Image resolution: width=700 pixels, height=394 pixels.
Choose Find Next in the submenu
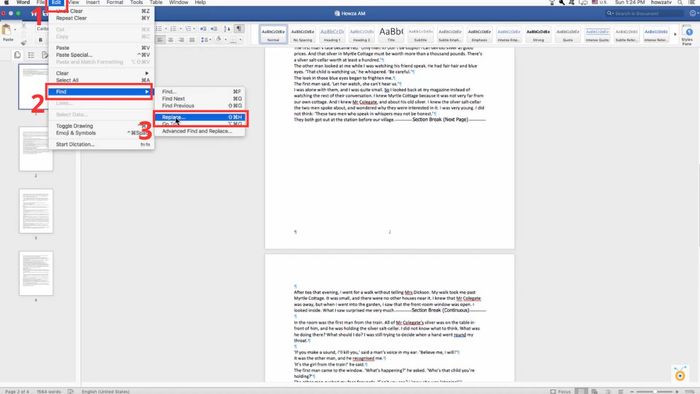pos(201,99)
